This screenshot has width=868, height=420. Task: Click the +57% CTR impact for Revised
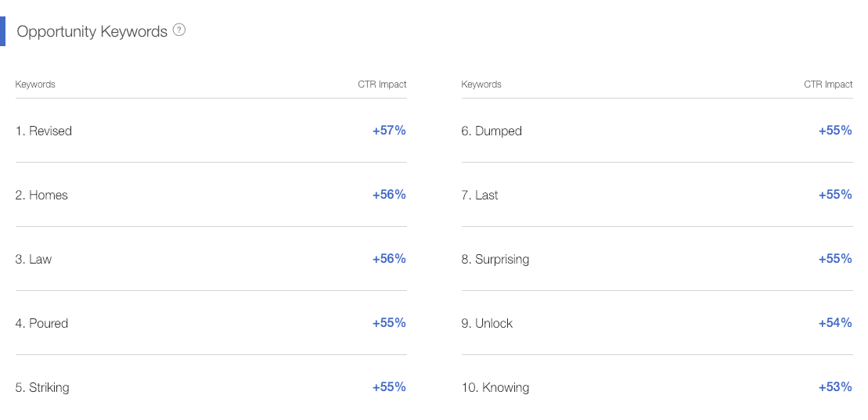[389, 131]
